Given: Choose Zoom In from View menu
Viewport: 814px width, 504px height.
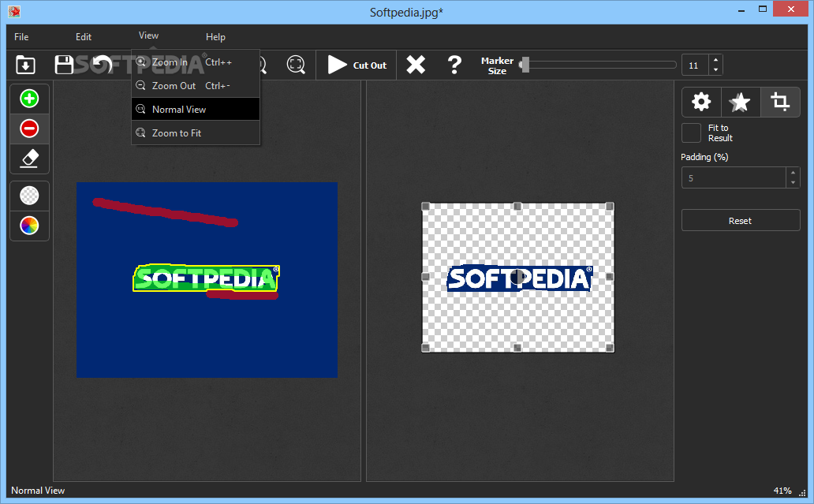Looking at the screenshot, I should [196, 62].
